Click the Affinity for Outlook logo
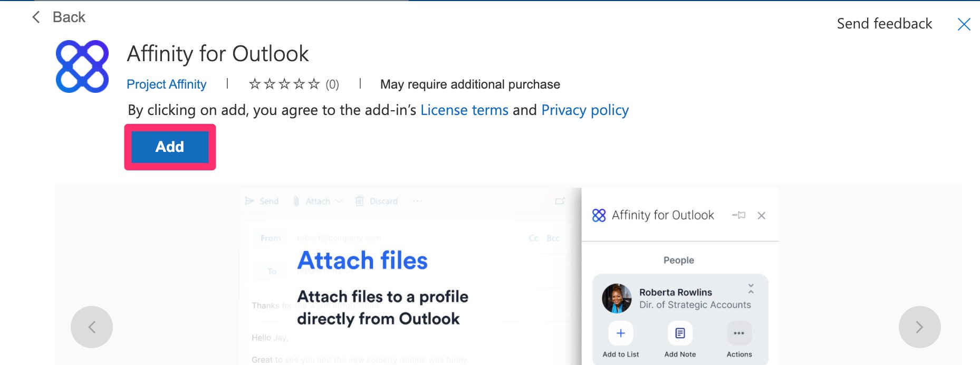Viewport: 980px width, 365px height. 82,66
